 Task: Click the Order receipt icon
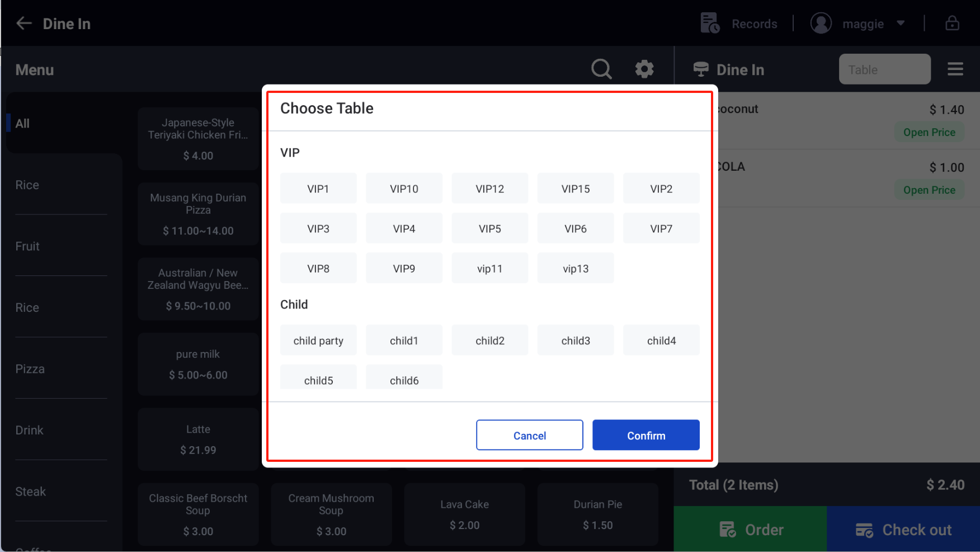tap(727, 529)
